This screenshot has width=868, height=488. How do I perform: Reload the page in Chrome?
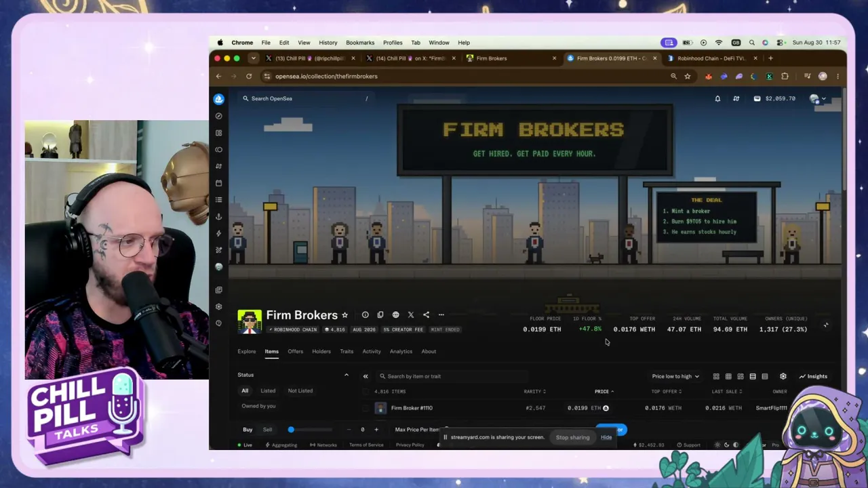(x=249, y=77)
